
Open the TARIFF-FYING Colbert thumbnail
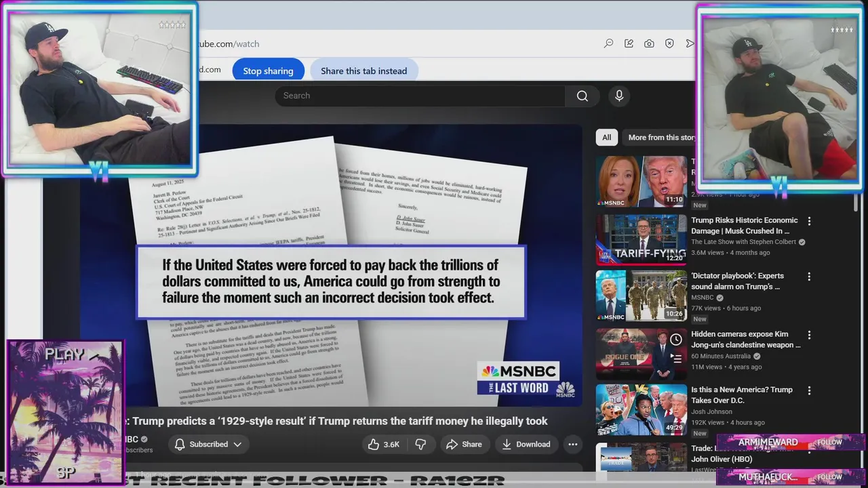point(642,240)
